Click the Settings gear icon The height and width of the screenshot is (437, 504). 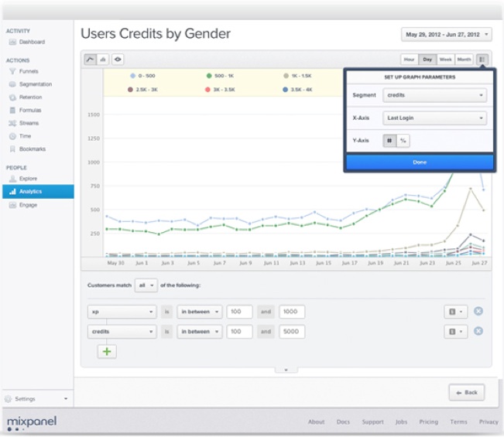(8, 399)
